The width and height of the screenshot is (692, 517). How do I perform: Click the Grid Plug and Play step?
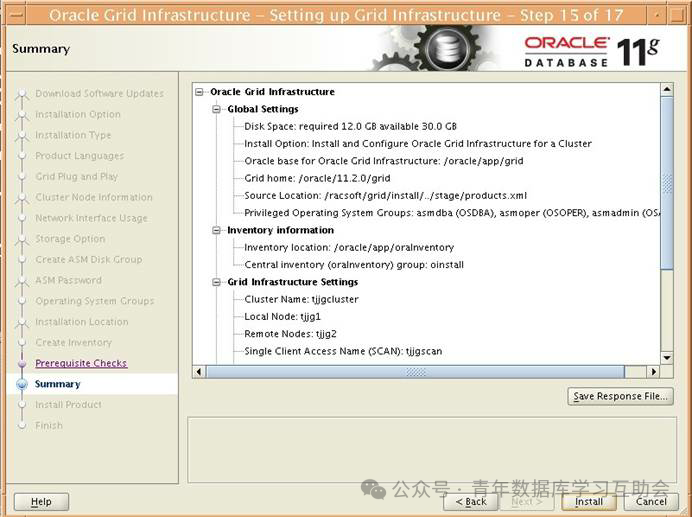click(77, 176)
